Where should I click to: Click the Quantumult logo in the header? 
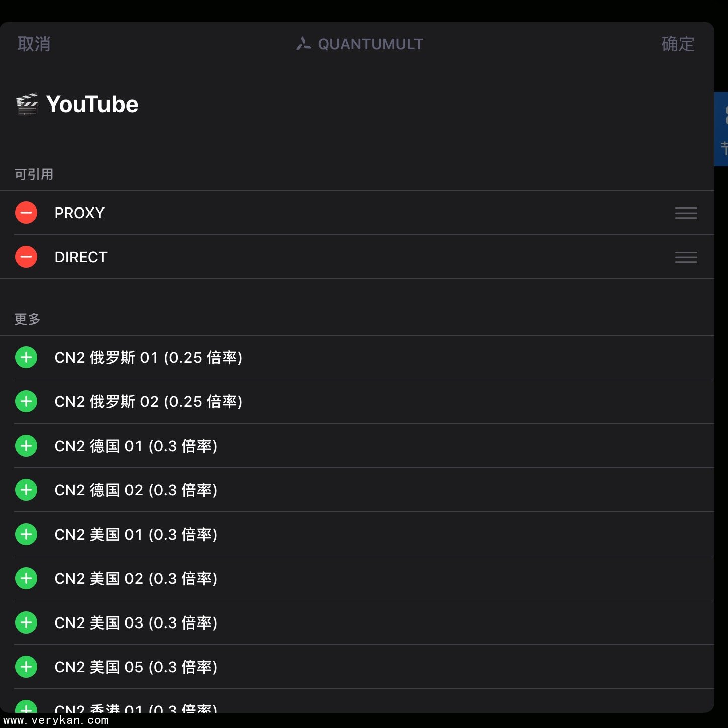coord(303,44)
